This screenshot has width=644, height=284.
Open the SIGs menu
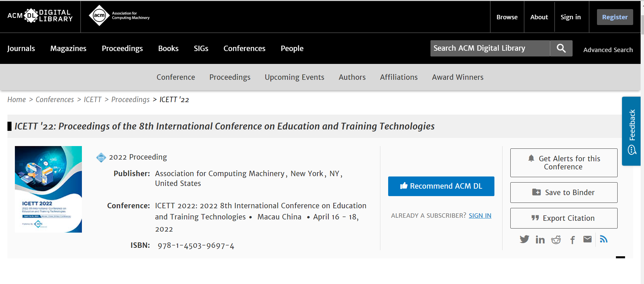click(x=201, y=48)
